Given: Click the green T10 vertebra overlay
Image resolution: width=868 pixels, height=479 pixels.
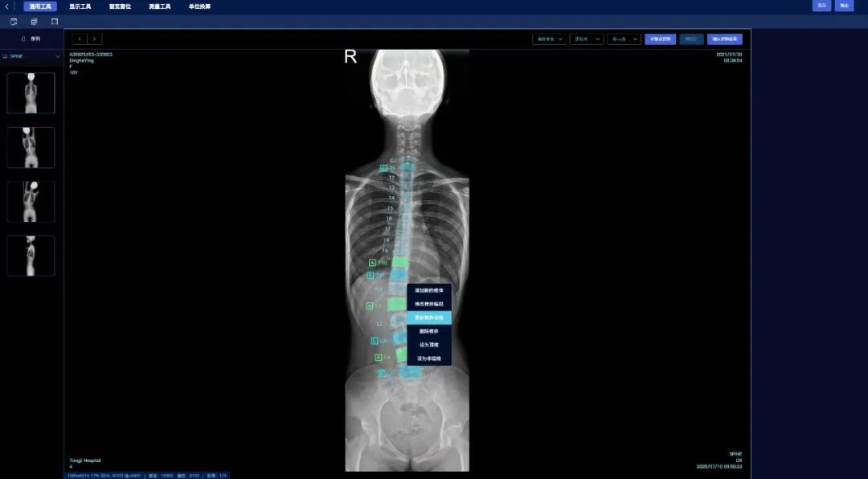Looking at the screenshot, I should 399,263.
